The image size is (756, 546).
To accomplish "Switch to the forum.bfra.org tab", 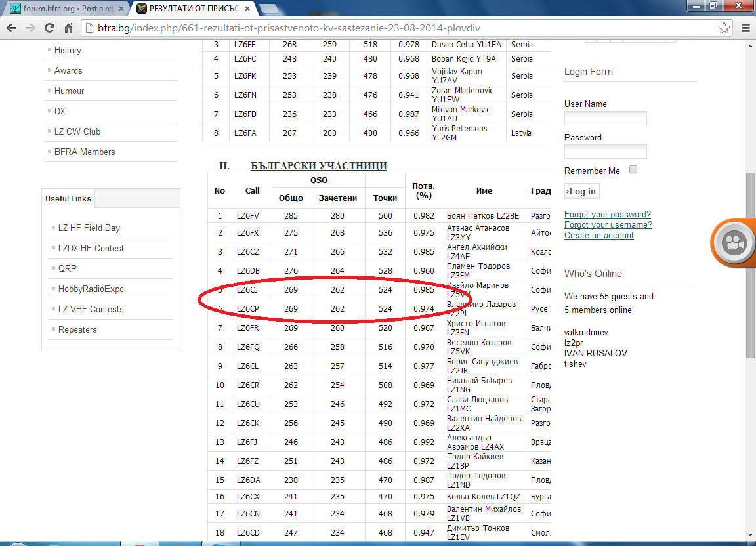I will tap(62, 9).
